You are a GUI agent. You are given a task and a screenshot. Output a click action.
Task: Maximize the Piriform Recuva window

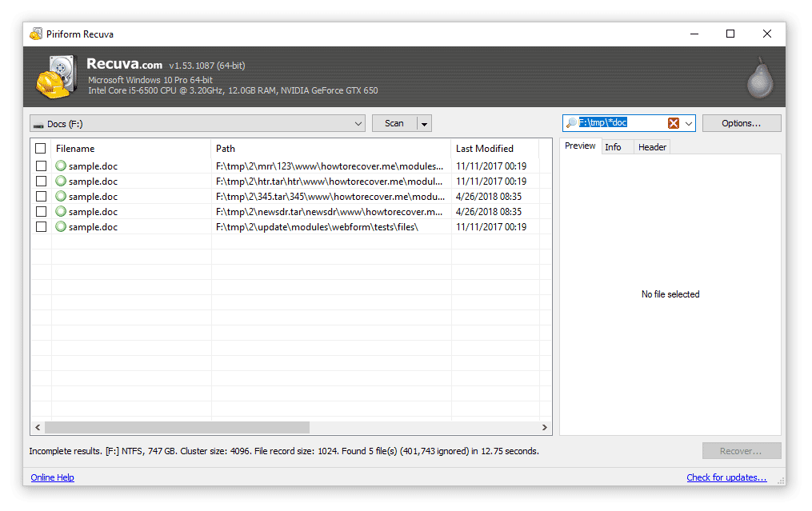click(x=730, y=34)
